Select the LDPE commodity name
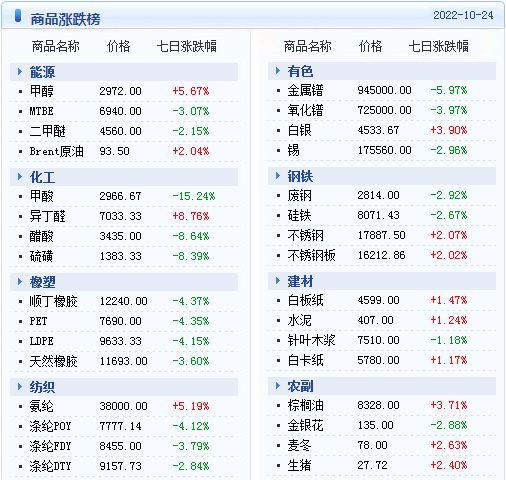506x480 pixels. pos(42,341)
